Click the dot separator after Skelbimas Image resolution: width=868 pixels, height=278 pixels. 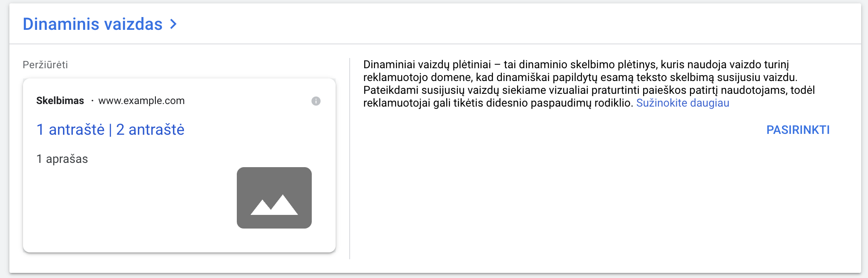92,101
